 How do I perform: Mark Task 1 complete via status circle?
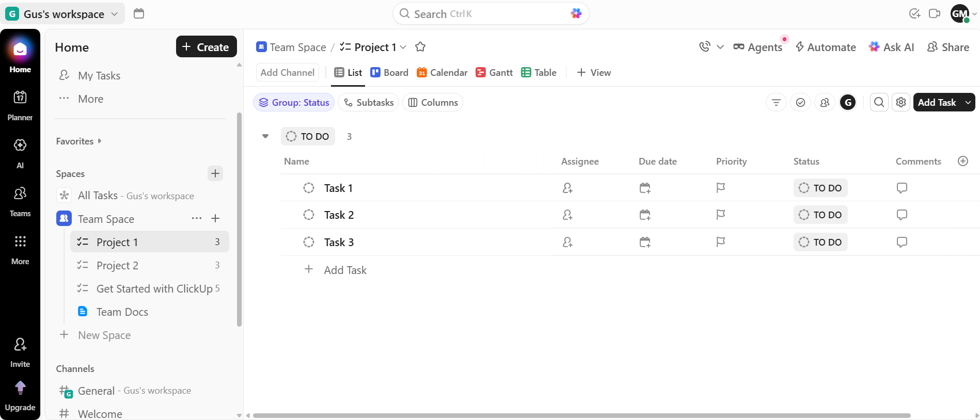pyautogui.click(x=309, y=188)
